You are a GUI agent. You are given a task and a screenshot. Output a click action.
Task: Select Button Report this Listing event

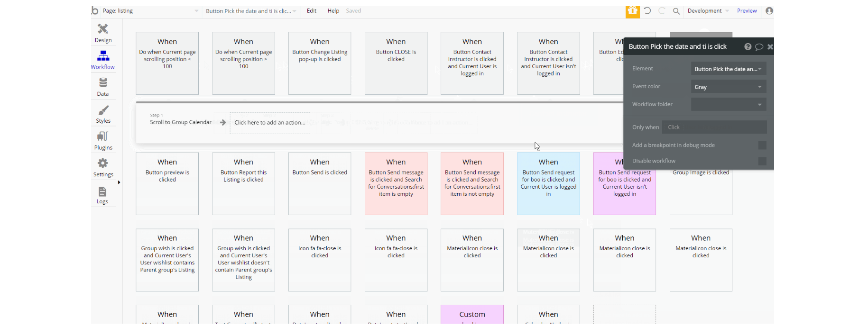243,184
